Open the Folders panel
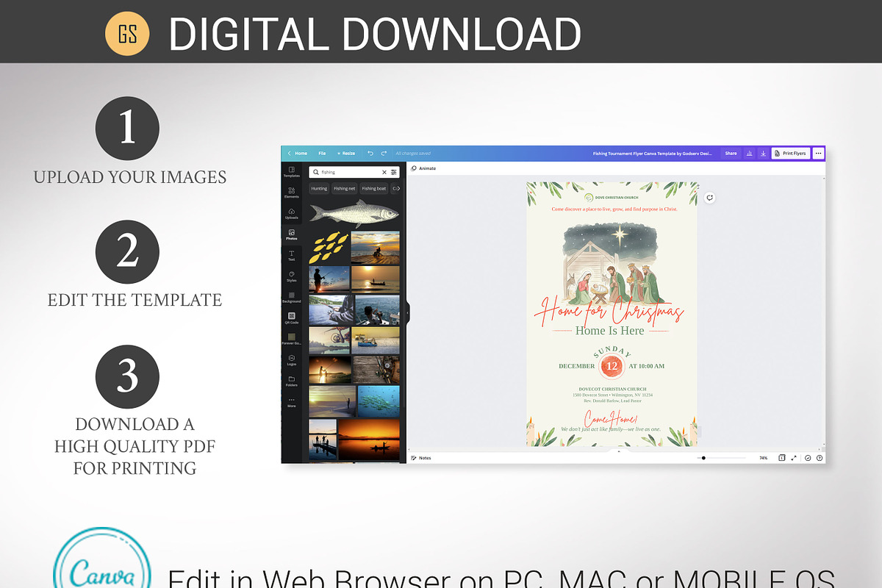This screenshot has width=882, height=588. [292, 381]
